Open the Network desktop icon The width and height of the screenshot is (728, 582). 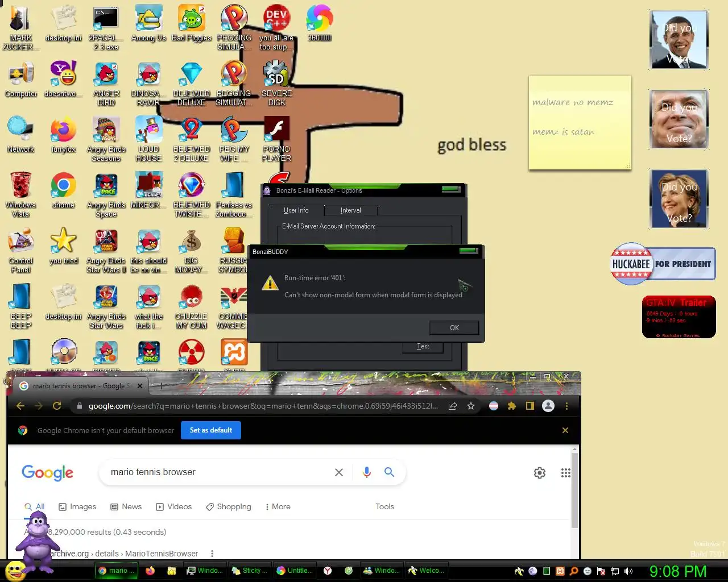pyautogui.click(x=21, y=135)
